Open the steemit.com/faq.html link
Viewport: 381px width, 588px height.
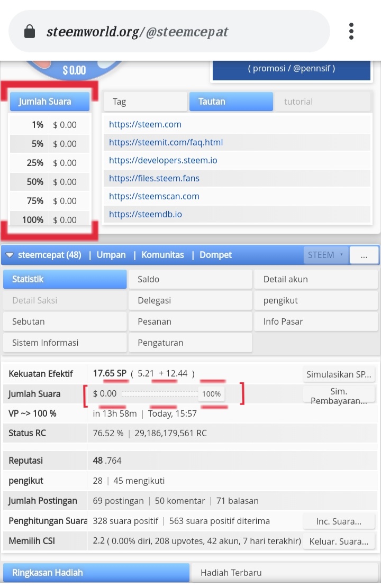[166, 142]
